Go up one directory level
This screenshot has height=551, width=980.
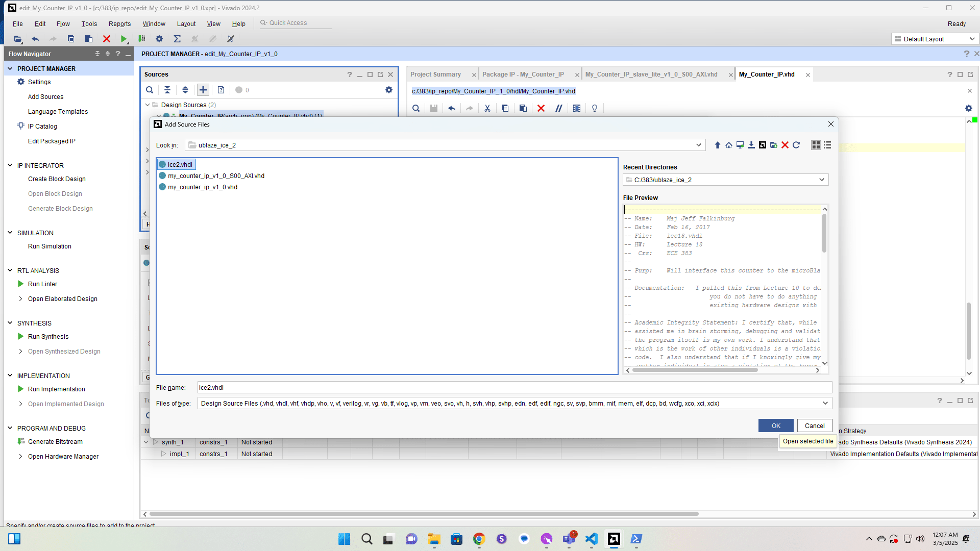click(717, 145)
